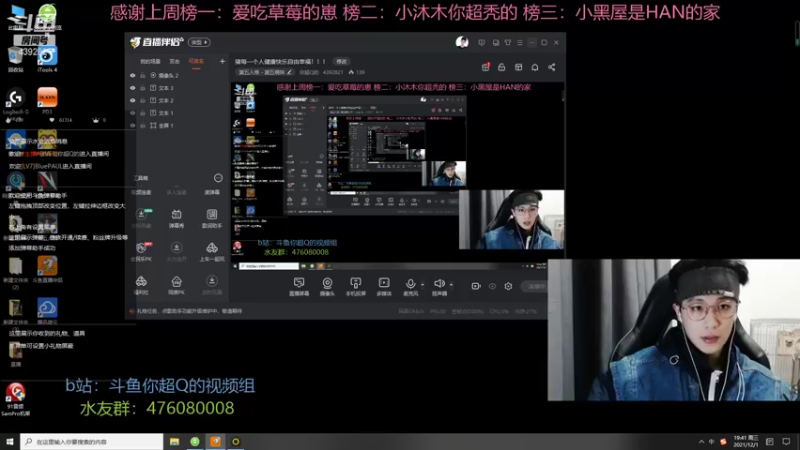
Task: Toggle visibility of 文本 3 source
Action: pos(133,88)
